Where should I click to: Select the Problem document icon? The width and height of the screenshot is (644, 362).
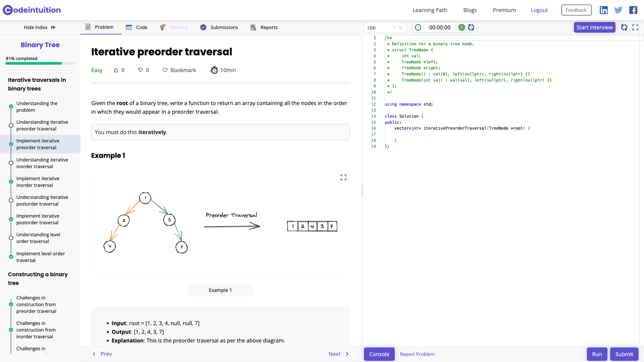(x=88, y=27)
